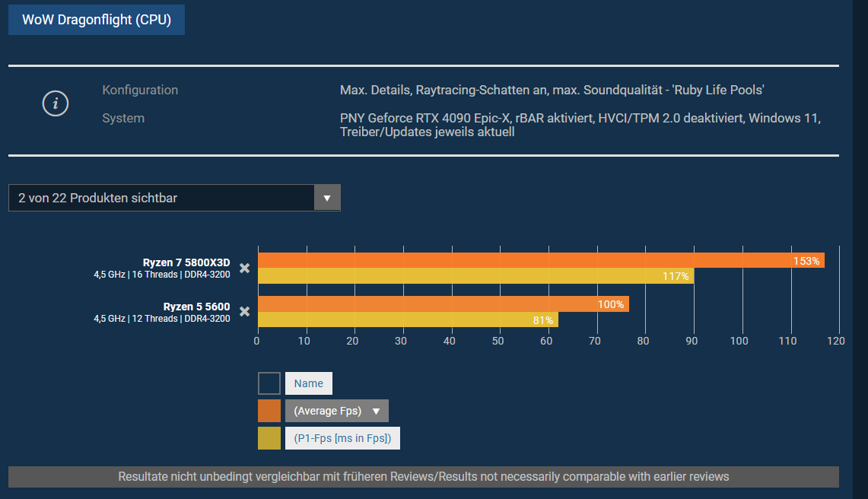868x499 pixels.
Task: Select the WoW Dragonflight (CPU) tab
Action: (x=97, y=20)
